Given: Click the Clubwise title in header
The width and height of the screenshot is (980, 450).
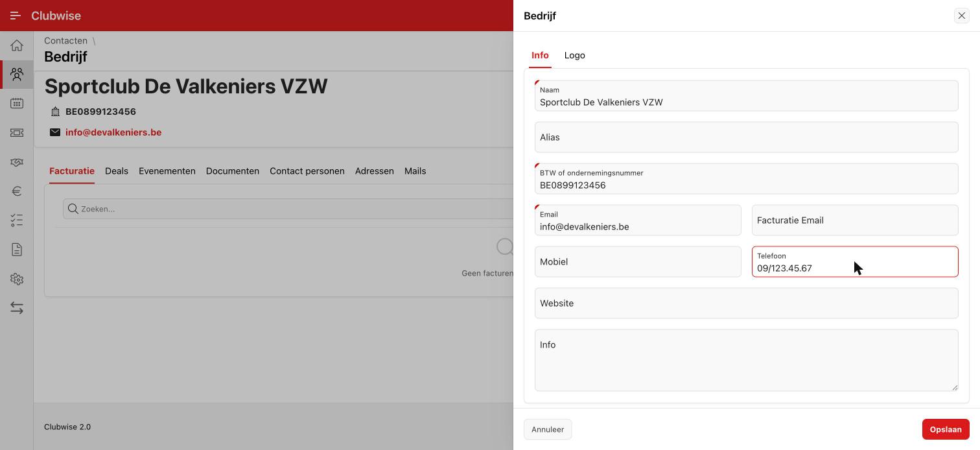Looking at the screenshot, I should (56, 16).
